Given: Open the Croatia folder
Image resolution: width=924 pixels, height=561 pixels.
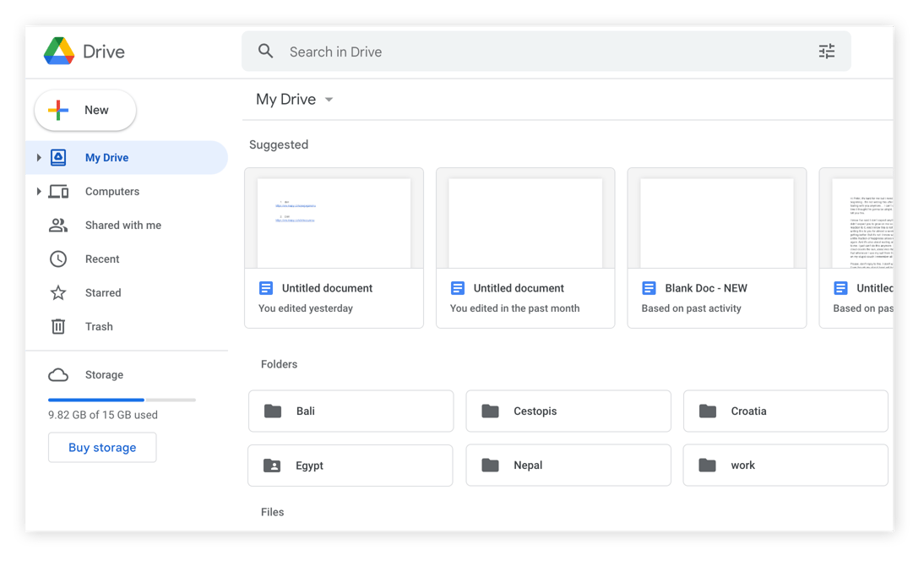Looking at the screenshot, I should [785, 411].
